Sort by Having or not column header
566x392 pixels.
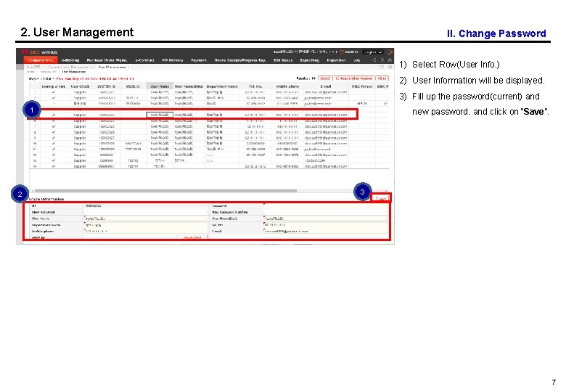[54, 86]
